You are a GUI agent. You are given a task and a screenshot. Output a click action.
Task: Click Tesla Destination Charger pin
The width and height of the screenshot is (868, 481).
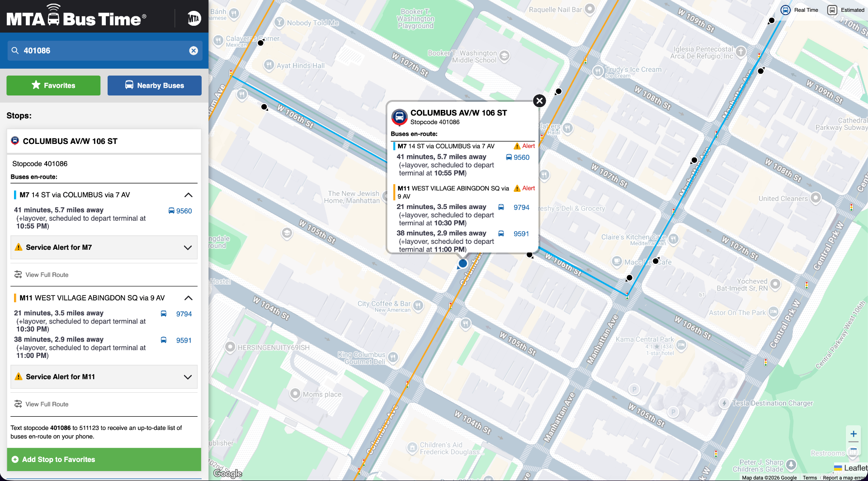coord(724,403)
